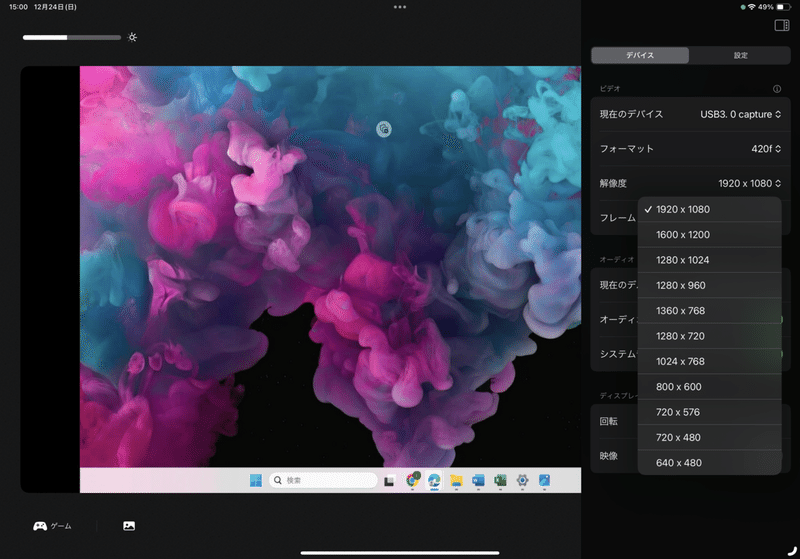
Task: Adjust the brightness slider bar
Action: pos(72,37)
